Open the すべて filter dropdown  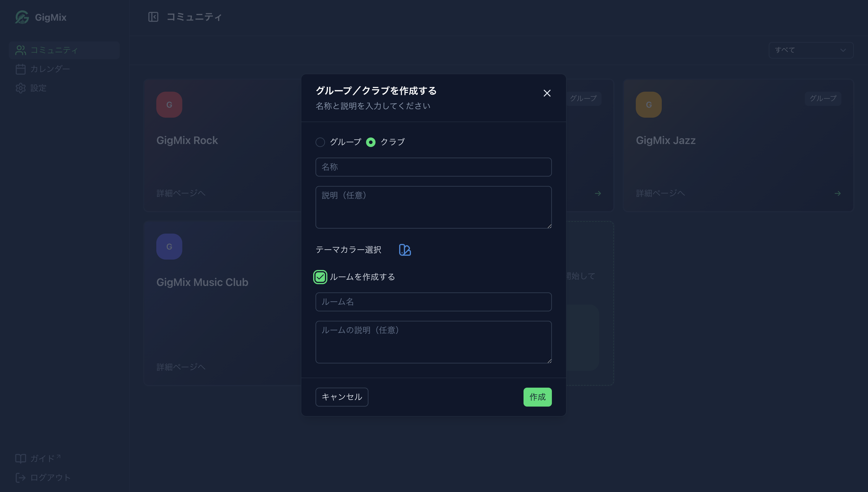[x=811, y=50]
